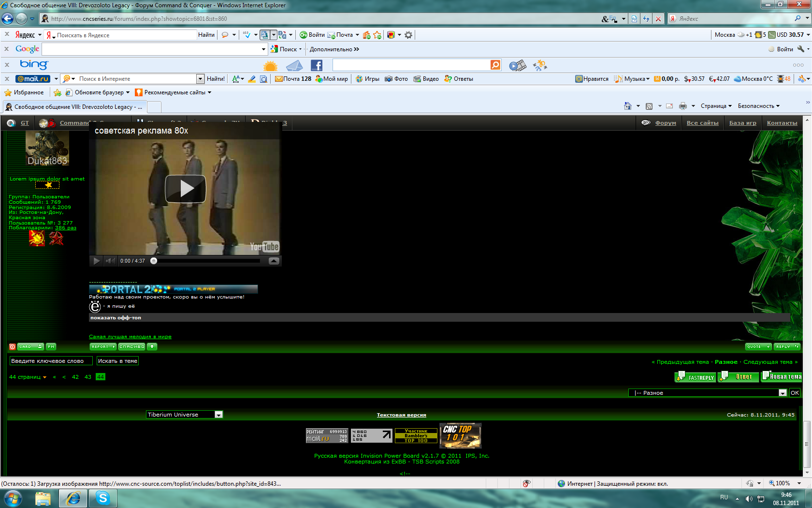
Task: Click the Mail.ru Найти! search button
Action: [x=216, y=79]
